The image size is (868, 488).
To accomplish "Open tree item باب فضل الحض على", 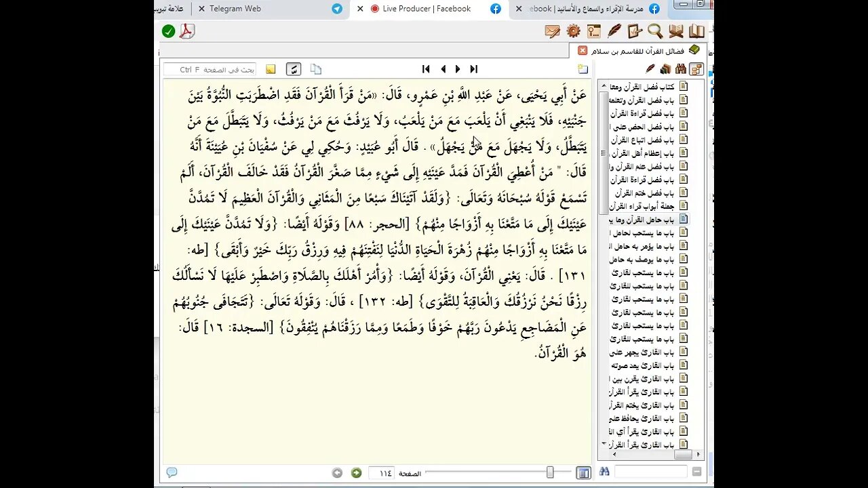I will pos(649,126).
